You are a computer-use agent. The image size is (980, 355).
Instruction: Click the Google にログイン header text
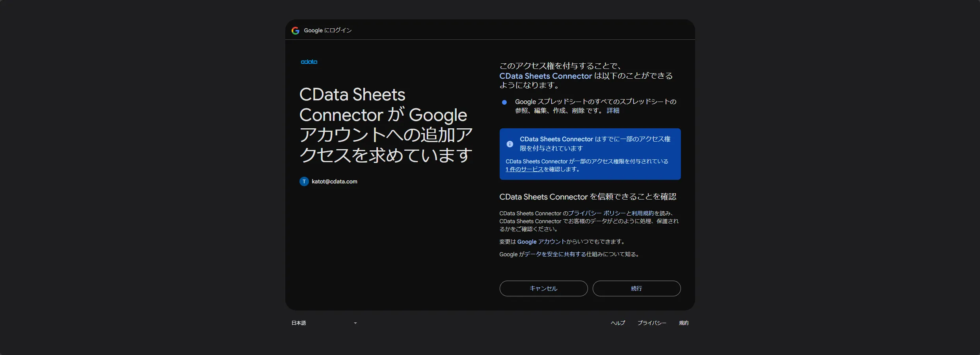(x=327, y=30)
